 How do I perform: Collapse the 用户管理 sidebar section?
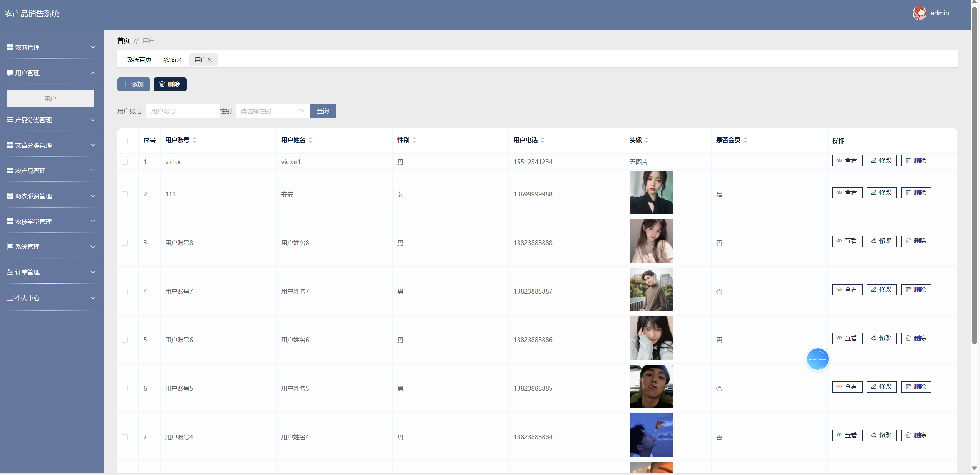51,73
